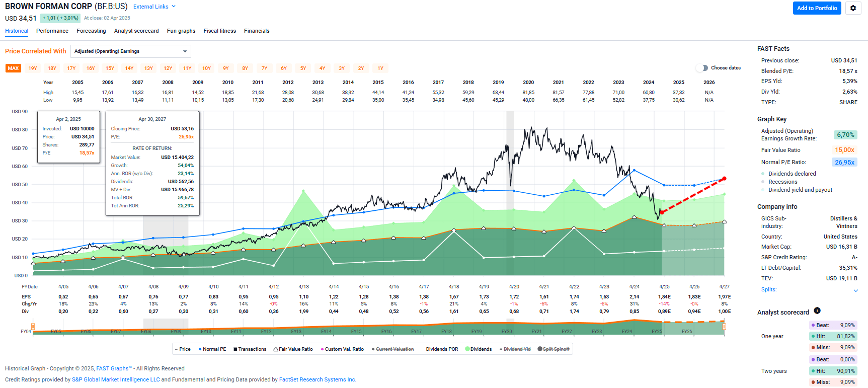Click the Fair Value Ratio triangle legend icon
This screenshot has height=388, width=868.
276,349
